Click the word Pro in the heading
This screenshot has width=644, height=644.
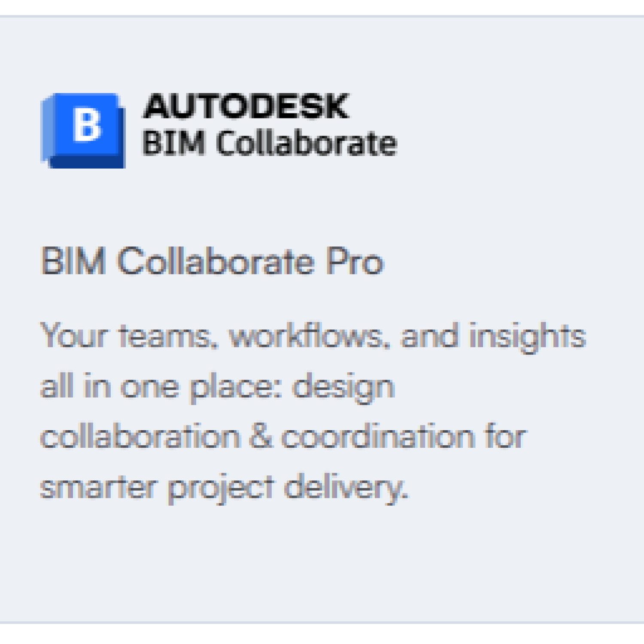[354, 261]
